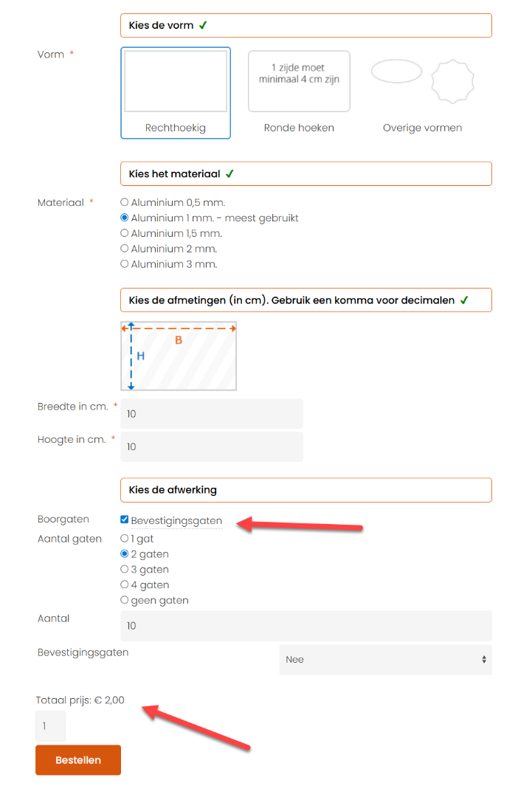Choose the Ronde hoeken shape
Viewport: 532px width, 797px height.
click(x=299, y=92)
